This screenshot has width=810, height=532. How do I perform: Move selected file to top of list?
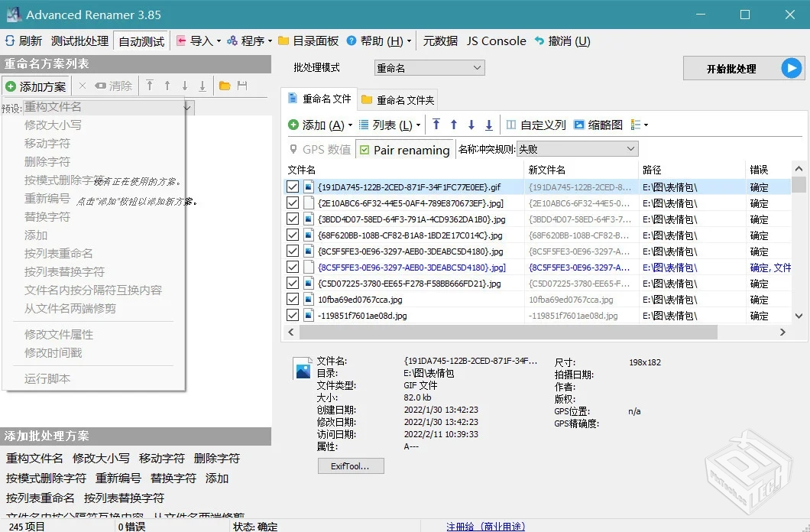tap(436, 125)
